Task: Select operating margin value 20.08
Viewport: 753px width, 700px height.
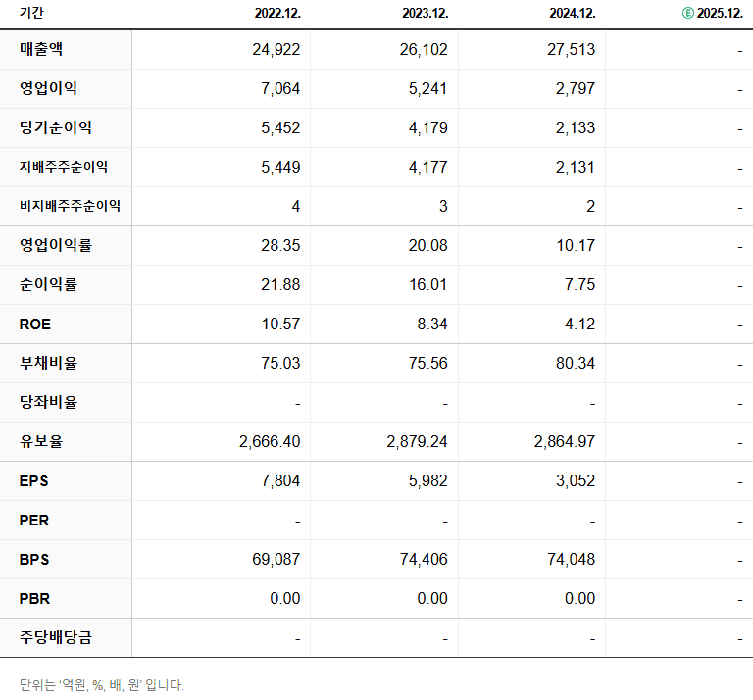Action: pyautogui.click(x=427, y=245)
